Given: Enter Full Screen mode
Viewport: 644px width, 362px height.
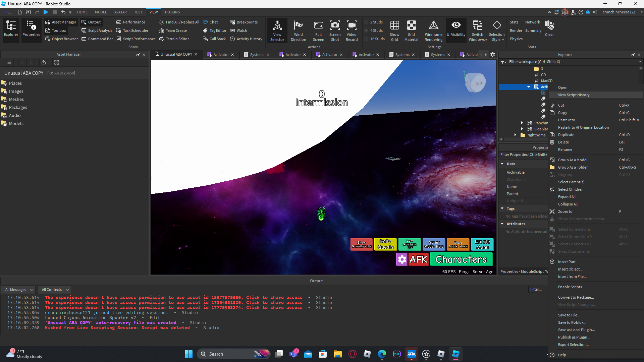Looking at the screenshot, I should pos(318,31).
